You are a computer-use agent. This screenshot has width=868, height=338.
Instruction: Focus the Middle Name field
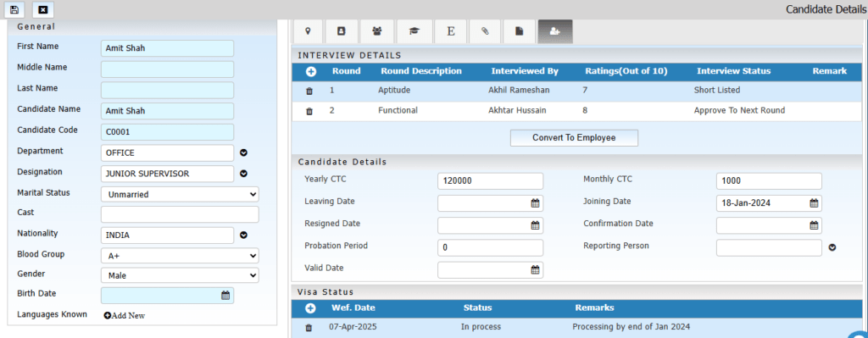[167, 69]
